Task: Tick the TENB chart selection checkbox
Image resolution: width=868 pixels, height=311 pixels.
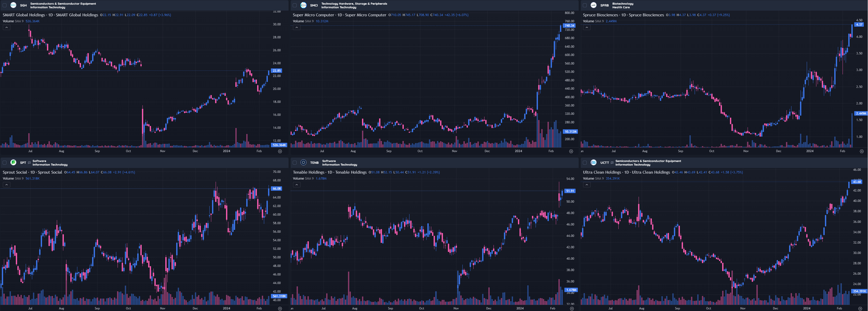Action: tap(295, 162)
